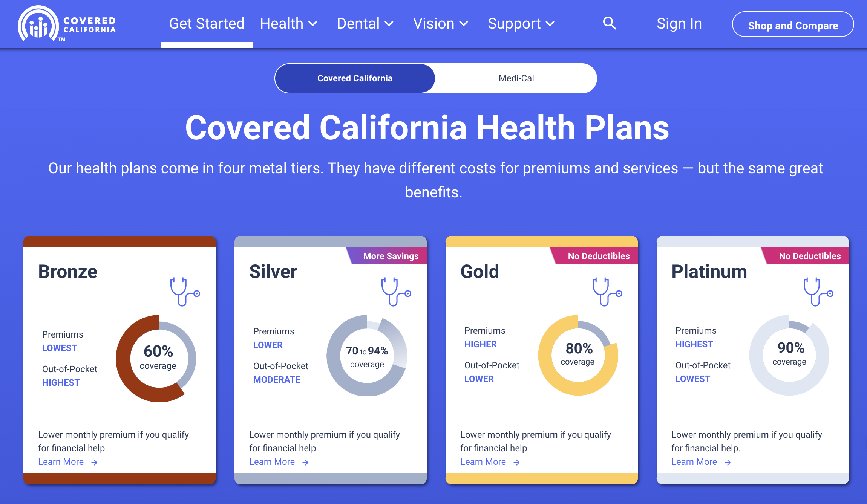Click Sign In in the navigation

coord(679,23)
